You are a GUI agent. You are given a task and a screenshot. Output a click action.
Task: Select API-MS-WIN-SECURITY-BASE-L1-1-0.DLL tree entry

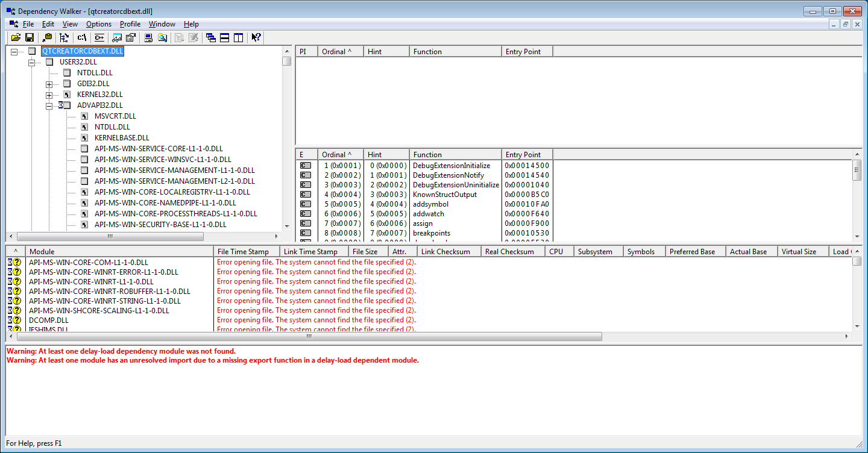point(160,225)
